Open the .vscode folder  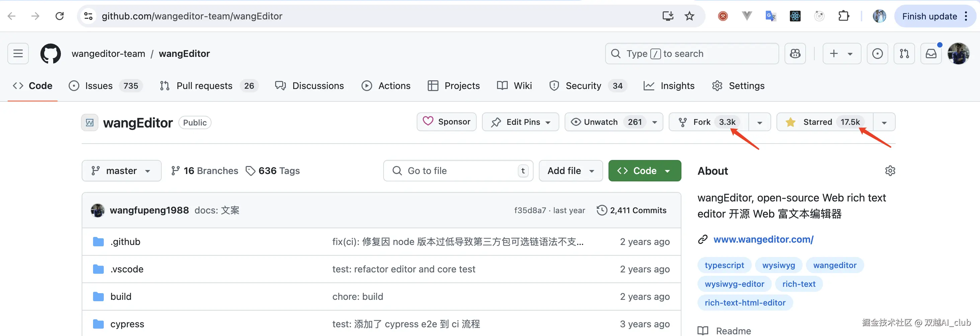[127, 269]
